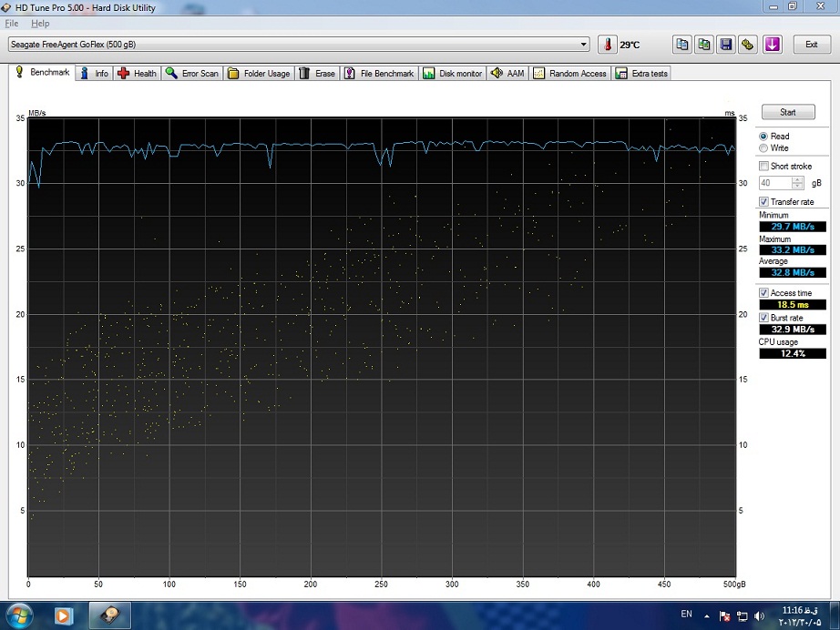Open the File menu
This screenshot has height=630, width=840.
(x=11, y=23)
